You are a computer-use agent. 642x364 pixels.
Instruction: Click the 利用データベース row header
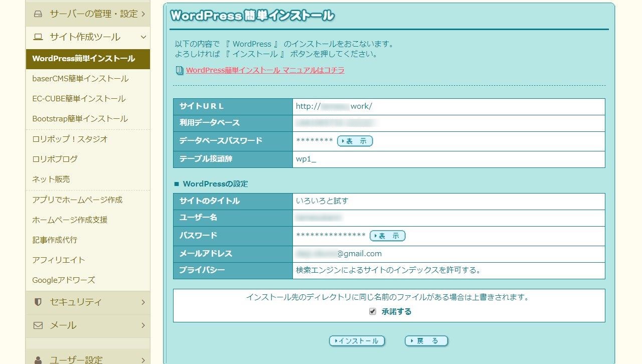tap(233, 123)
